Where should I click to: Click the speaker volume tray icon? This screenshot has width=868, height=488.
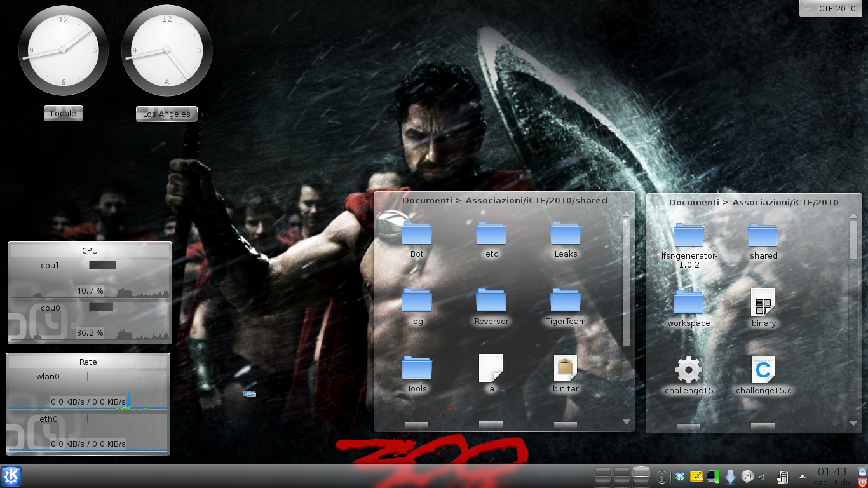pos(763,477)
